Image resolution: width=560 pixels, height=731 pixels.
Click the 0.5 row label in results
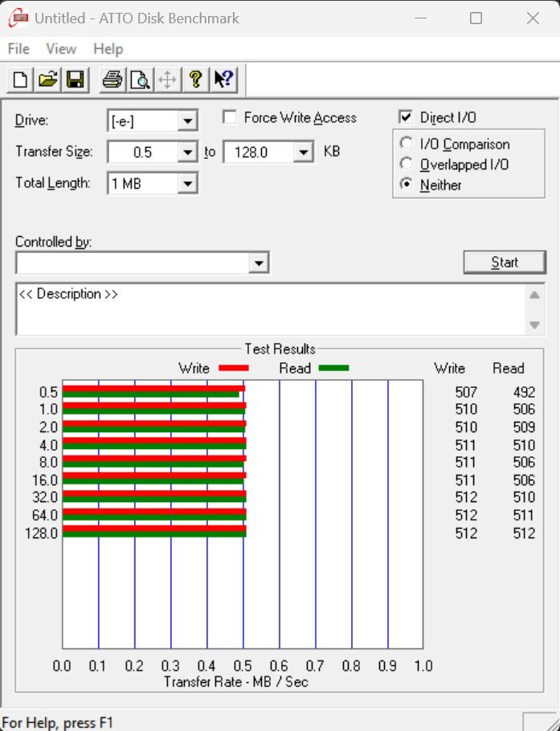pos(48,392)
